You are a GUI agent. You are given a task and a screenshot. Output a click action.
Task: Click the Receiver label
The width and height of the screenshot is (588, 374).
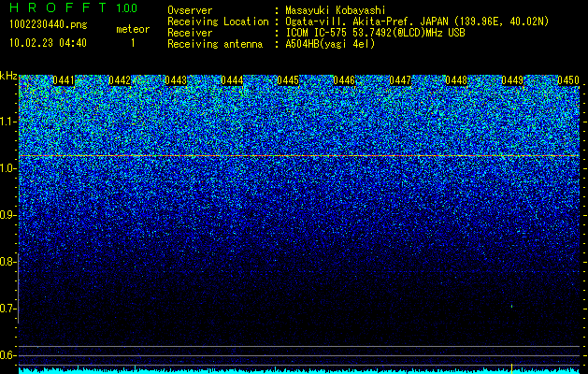190,33
